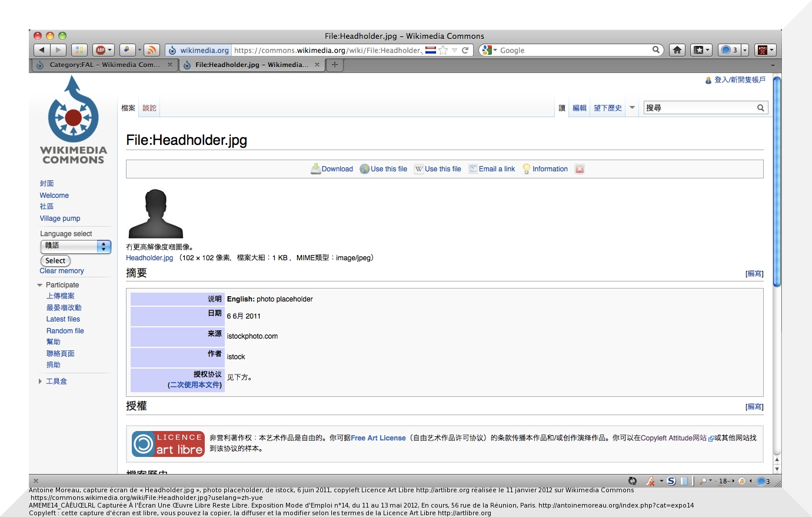Open the Adblock Plus dropdown arrow
The image size is (812, 517).
pos(109,50)
